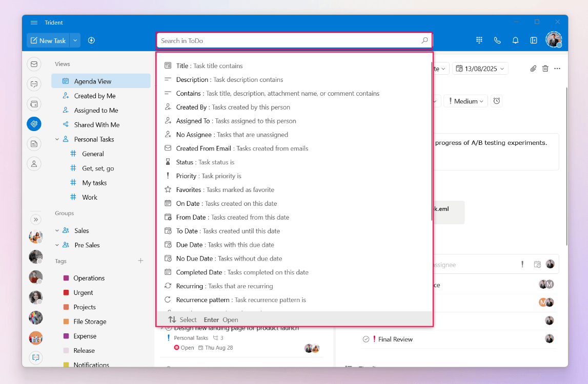Delete task with trash icon

pos(545,69)
